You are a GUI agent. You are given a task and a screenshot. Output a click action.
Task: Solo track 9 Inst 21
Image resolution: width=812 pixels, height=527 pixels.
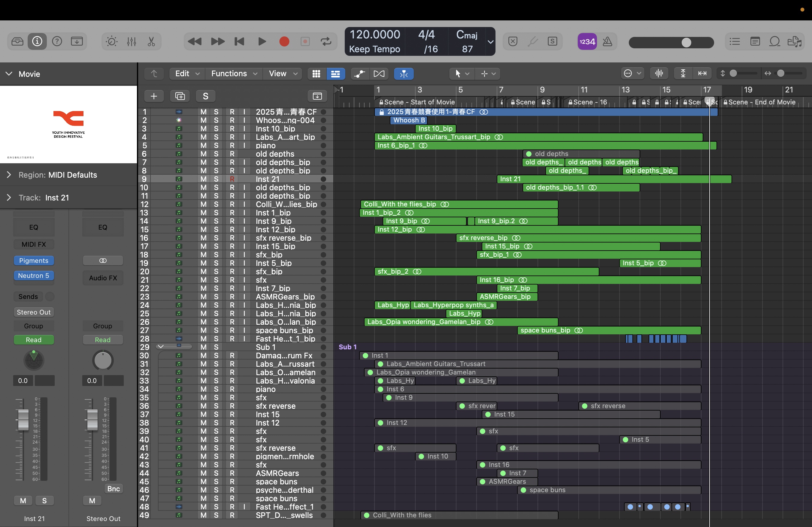click(x=216, y=179)
